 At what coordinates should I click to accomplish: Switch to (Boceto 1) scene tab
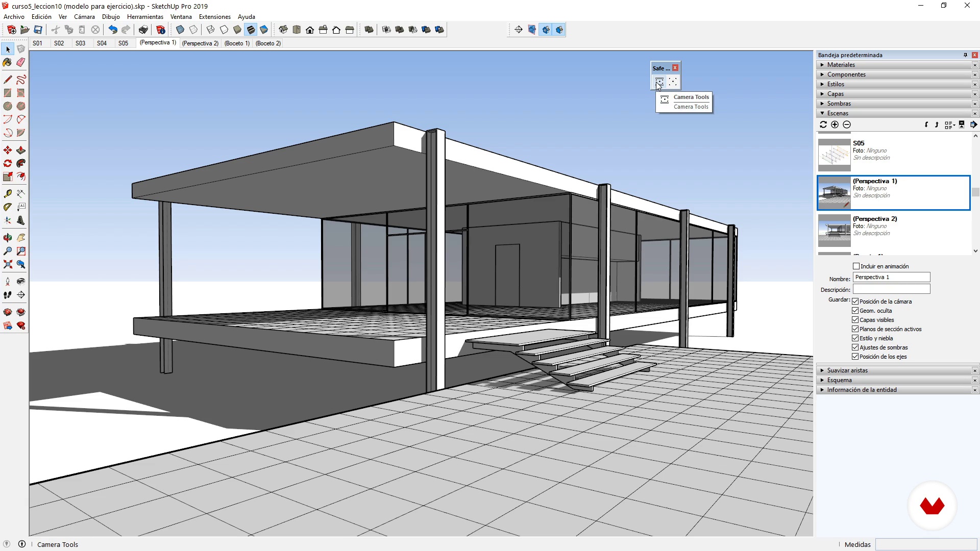237,43
